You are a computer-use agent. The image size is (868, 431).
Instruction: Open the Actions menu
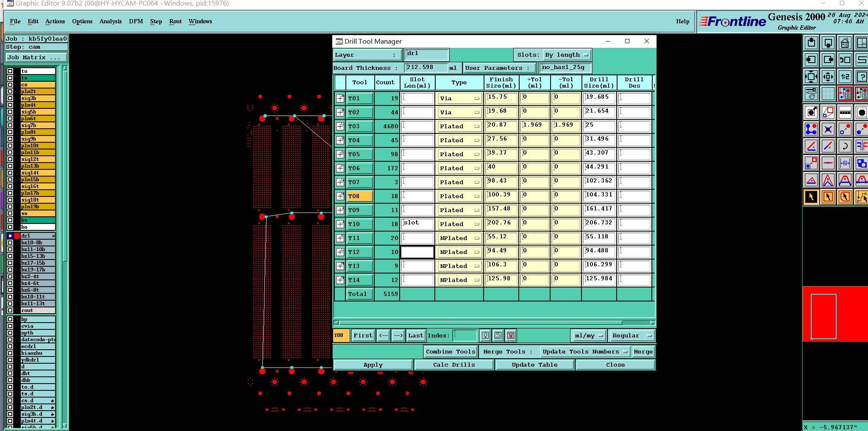pos(55,21)
